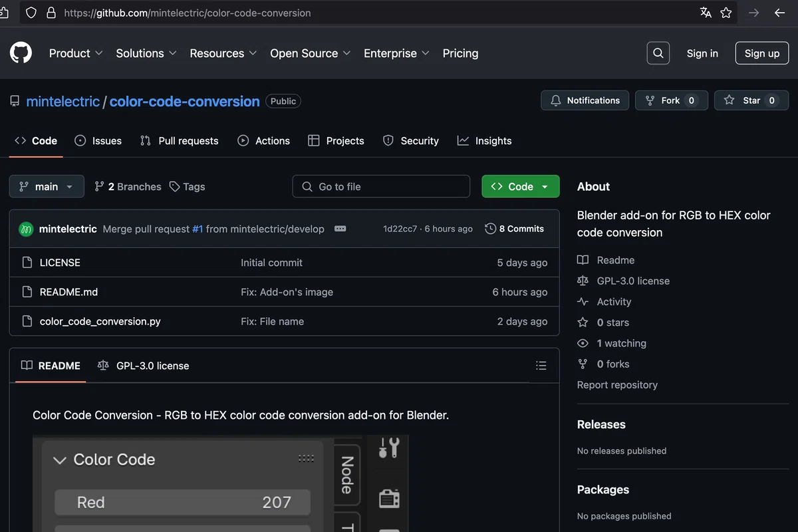The image size is (798, 532).
Task: Click the browser forward arrow
Action: pos(753,13)
